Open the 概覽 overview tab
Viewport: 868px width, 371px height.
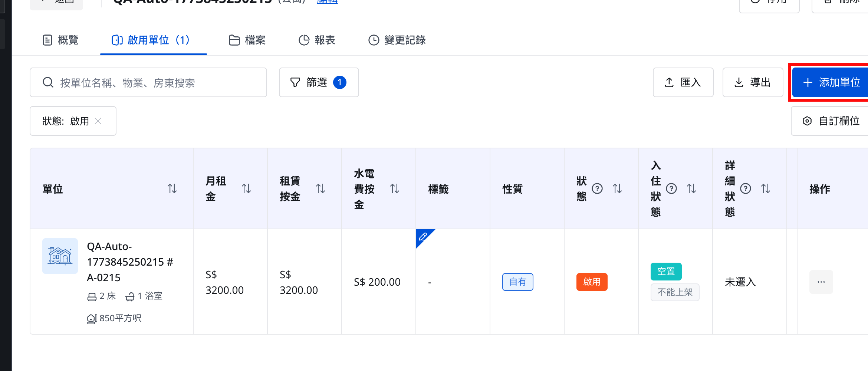pyautogui.click(x=61, y=40)
